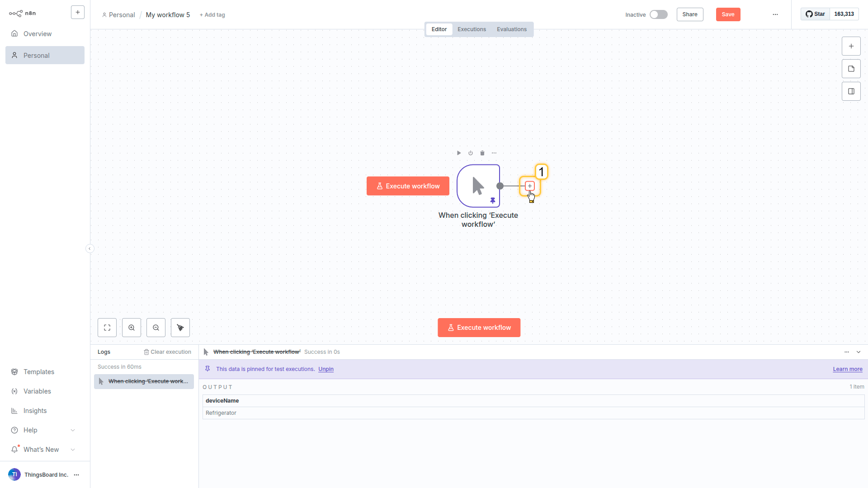868x488 pixels.
Task: Open the Evaluations tab
Action: 511,29
